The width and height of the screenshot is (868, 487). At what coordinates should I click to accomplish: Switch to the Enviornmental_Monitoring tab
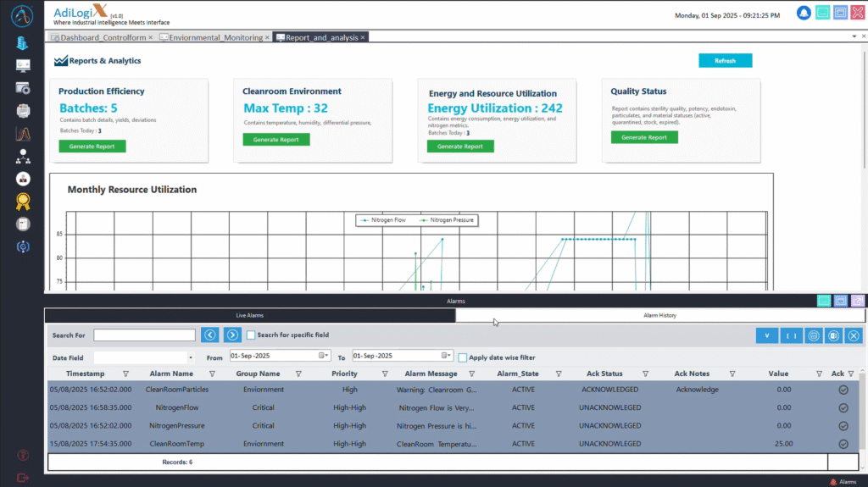[214, 37]
